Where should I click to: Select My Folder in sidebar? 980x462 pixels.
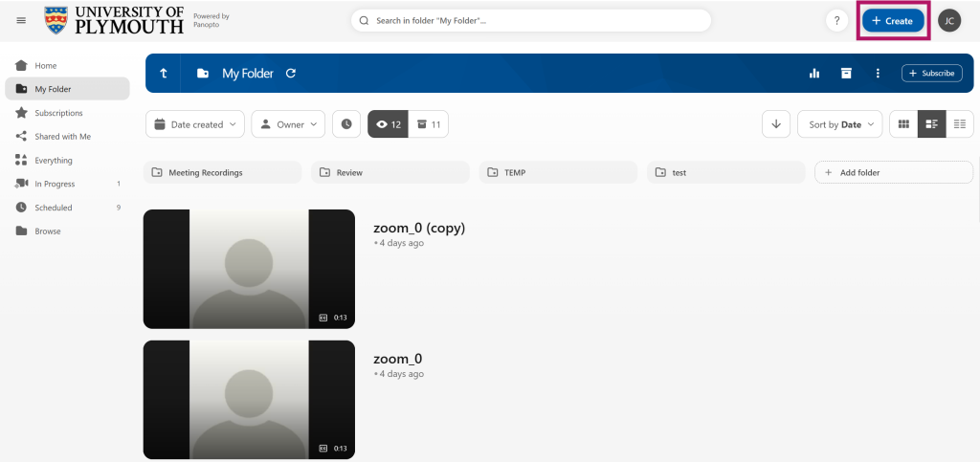tap(68, 89)
